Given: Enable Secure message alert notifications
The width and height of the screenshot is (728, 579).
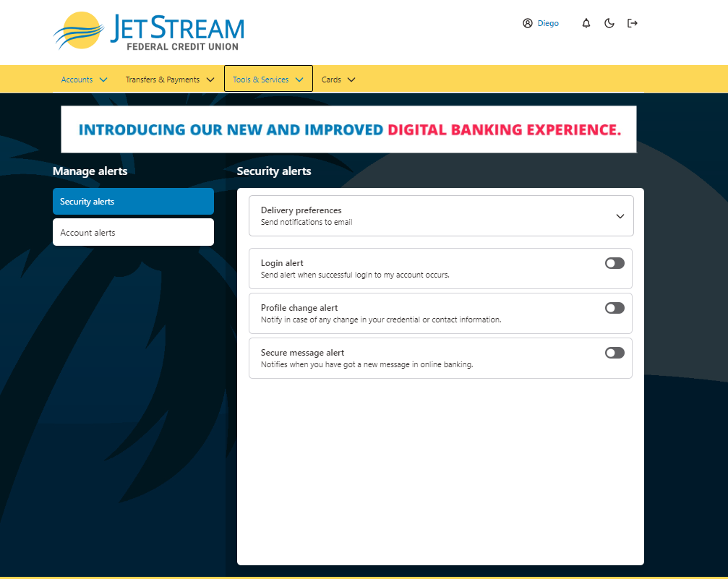Looking at the screenshot, I should click(x=614, y=353).
